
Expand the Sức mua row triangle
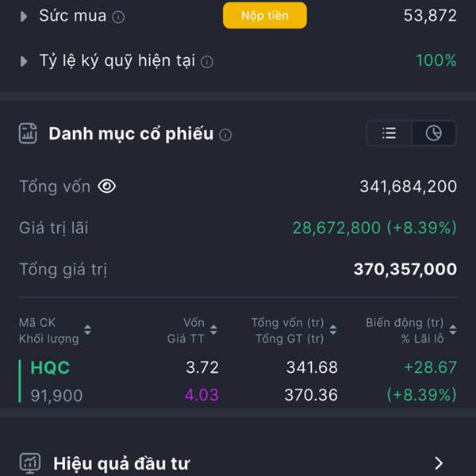24,17
